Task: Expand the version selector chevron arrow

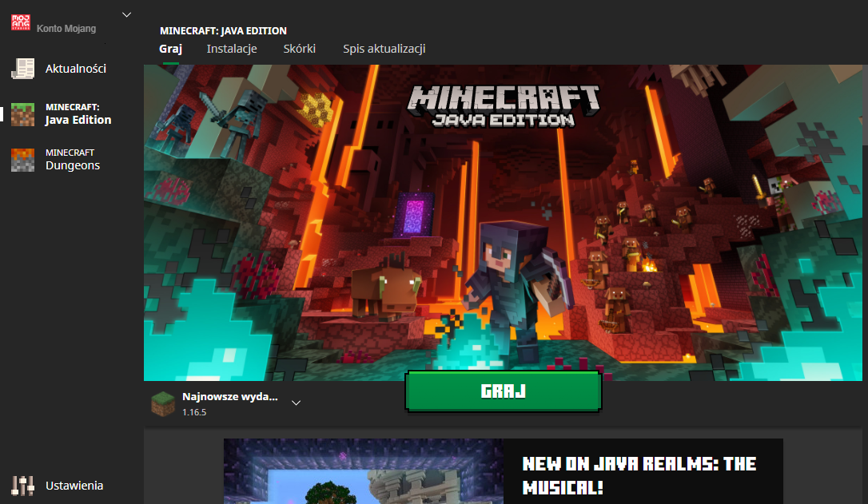Action: point(296,403)
